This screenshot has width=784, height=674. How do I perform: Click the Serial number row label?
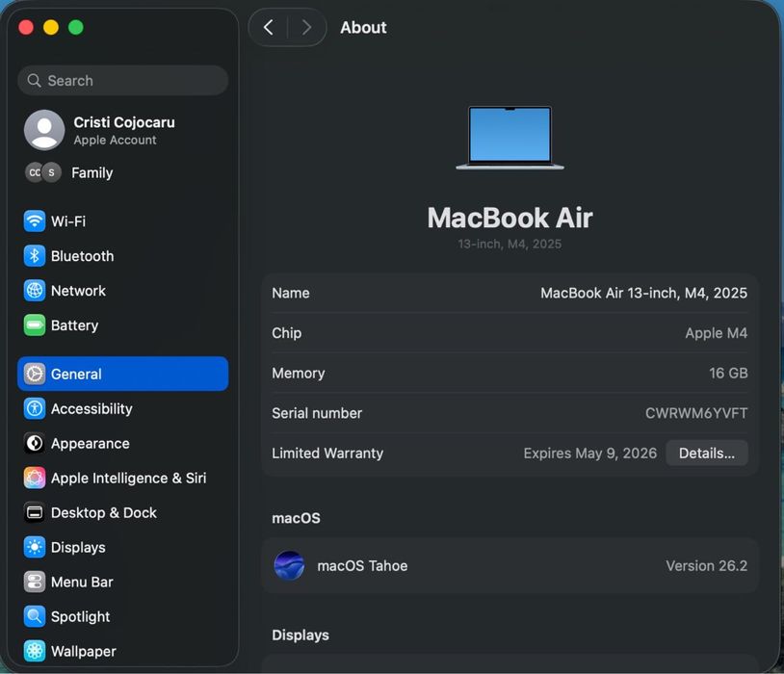(x=317, y=413)
